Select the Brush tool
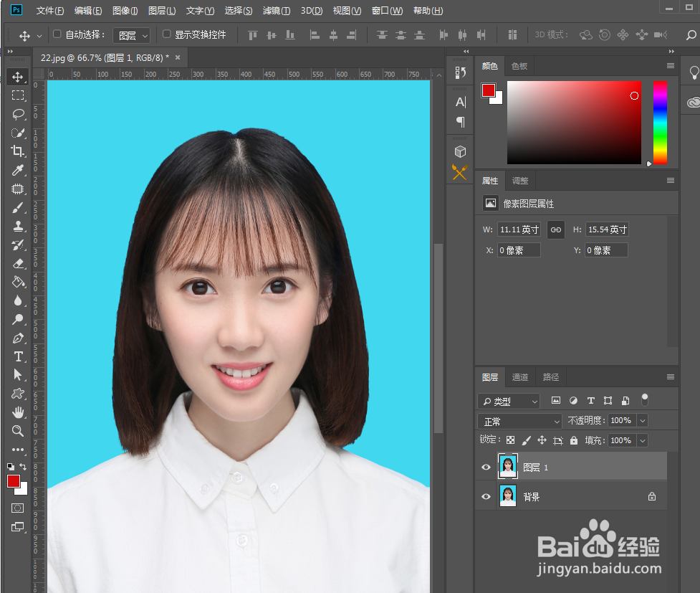The image size is (700, 593). pos(18,207)
